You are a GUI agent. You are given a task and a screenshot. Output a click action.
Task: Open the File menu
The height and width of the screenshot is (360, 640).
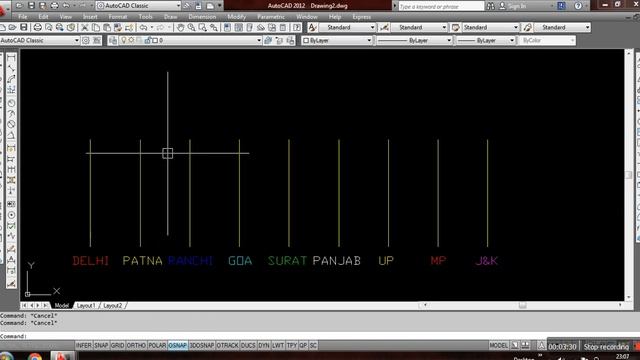[x=23, y=17]
